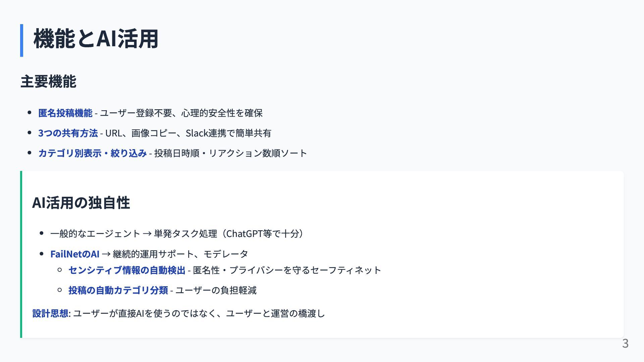
Task: Click the FailNetのAI highlighted text
Action: [75, 254]
